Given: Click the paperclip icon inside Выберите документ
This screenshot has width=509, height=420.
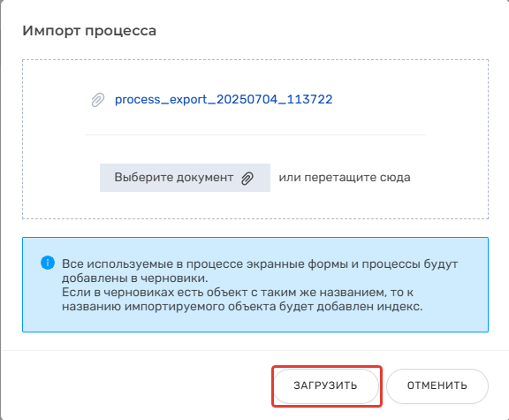Looking at the screenshot, I should click(x=247, y=178).
